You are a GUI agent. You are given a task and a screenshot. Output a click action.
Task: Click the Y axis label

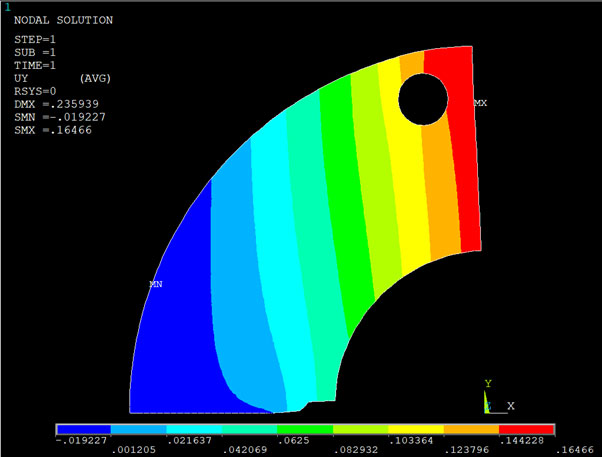click(488, 383)
